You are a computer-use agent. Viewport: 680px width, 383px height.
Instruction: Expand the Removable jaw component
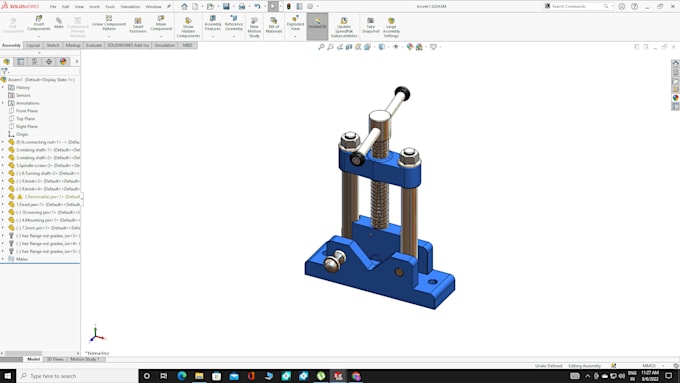tap(3, 197)
